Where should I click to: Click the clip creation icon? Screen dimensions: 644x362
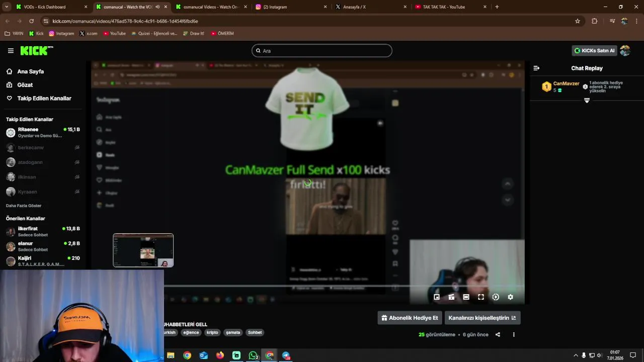coord(451,297)
